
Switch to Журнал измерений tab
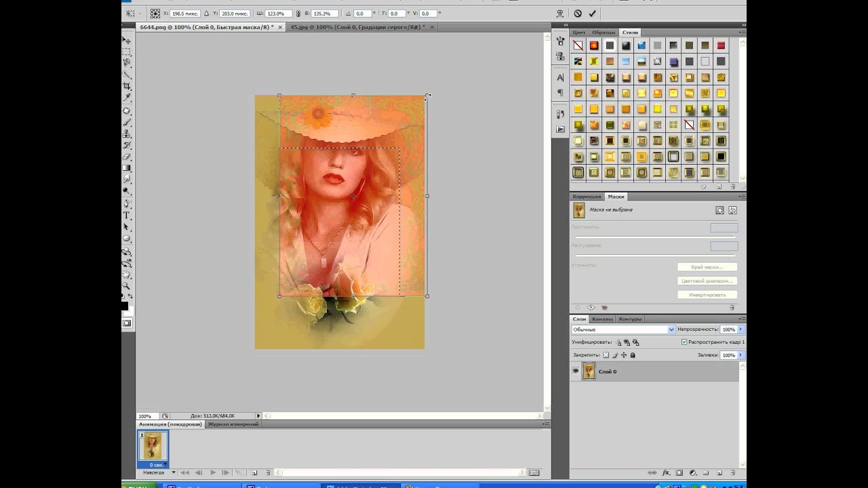[x=233, y=424]
